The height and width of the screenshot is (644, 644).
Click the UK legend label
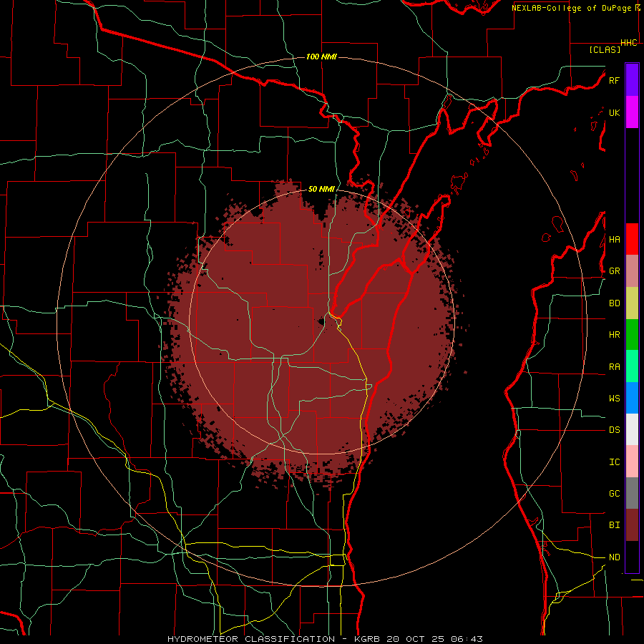point(614,112)
